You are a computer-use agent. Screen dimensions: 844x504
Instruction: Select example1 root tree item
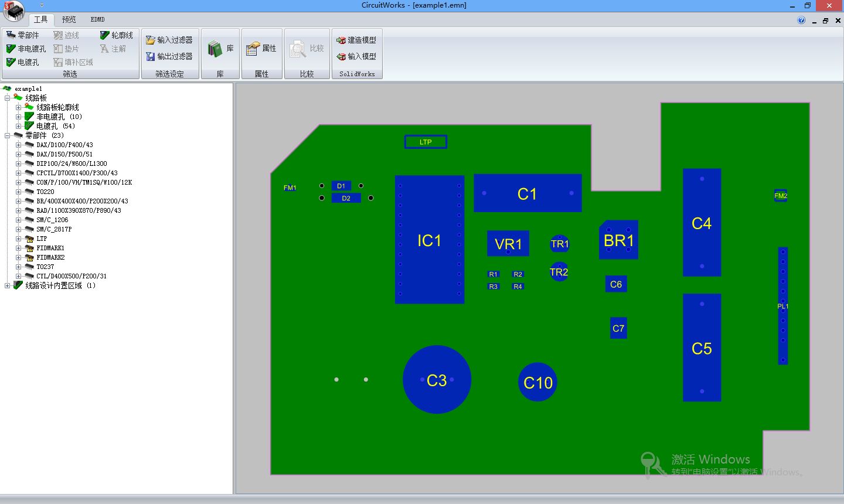(x=28, y=88)
